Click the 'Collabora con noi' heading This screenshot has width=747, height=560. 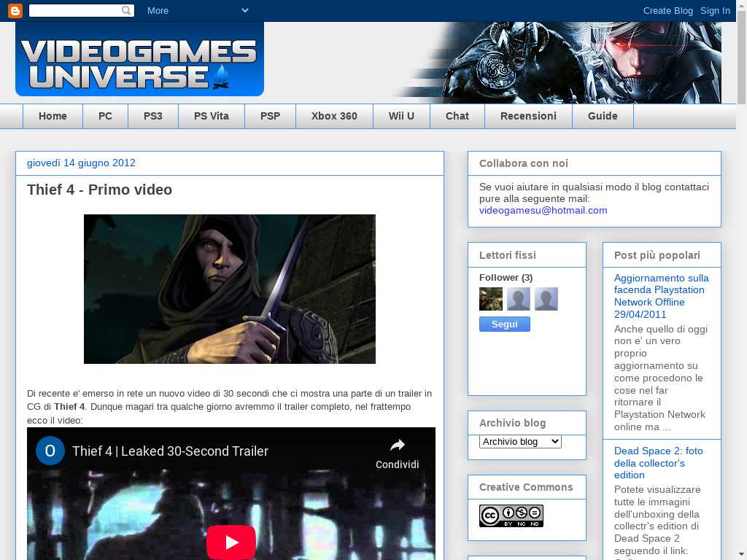tap(524, 163)
